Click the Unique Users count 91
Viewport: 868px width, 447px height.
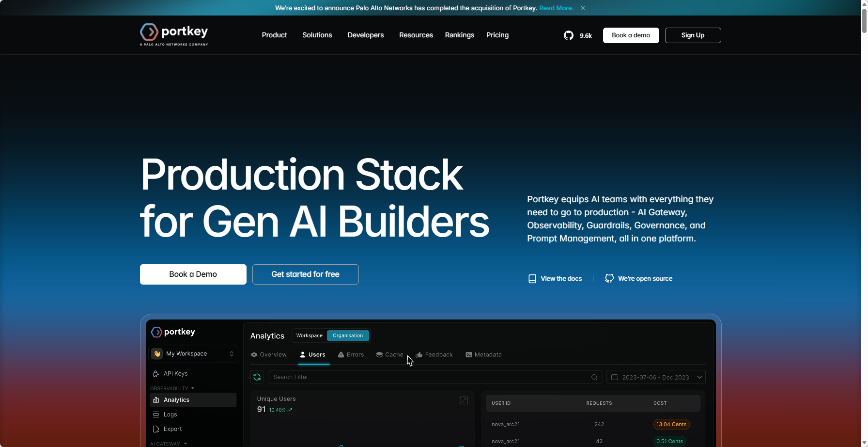coord(262,410)
